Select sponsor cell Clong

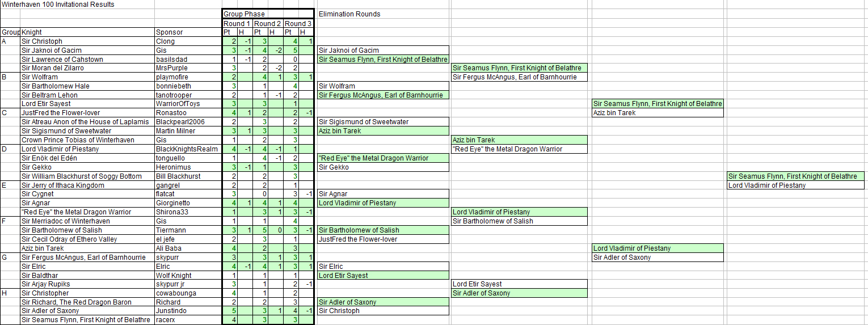[x=166, y=41]
